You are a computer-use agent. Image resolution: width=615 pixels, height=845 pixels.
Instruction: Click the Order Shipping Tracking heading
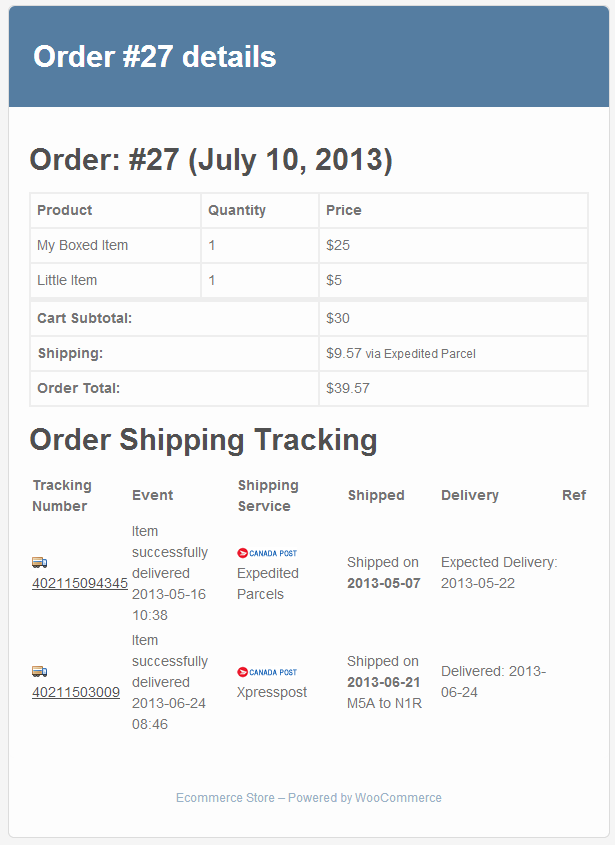[203, 440]
